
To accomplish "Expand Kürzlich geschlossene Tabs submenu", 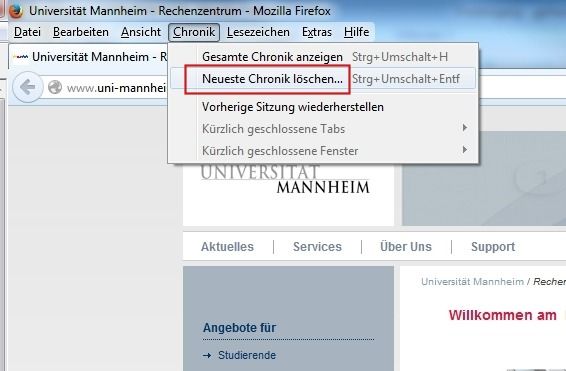I will (323, 129).
